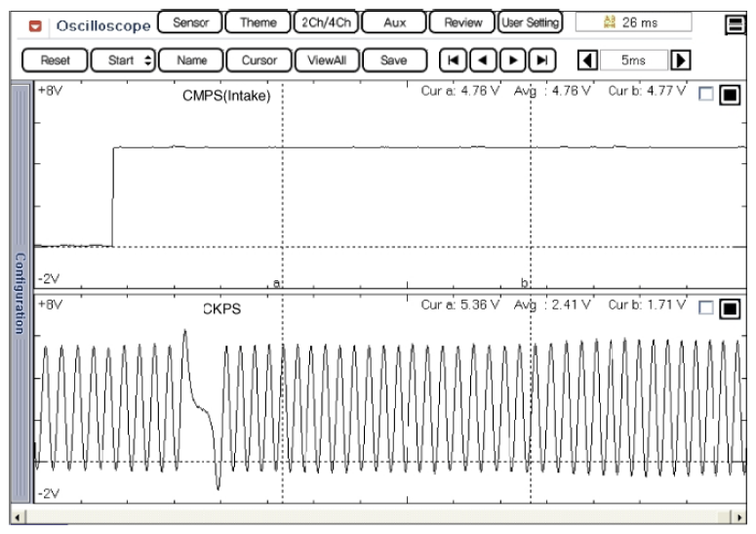This screenshot has width=756, height=534.
Task: Click the horizontal scrollbar right arrow
Action: (742, 514)
